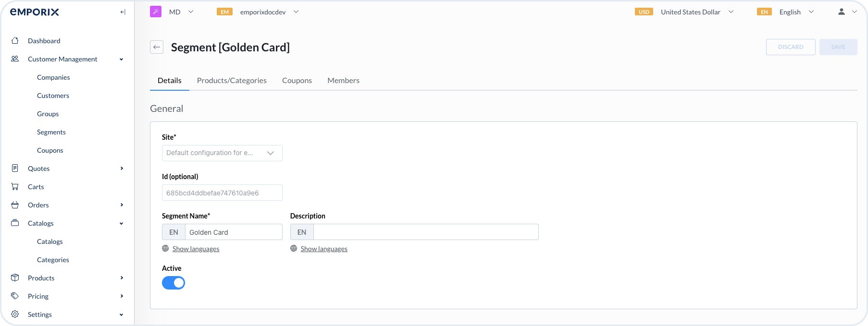Click the Settings gear icon
The width and height of the screenshot is (868, 326).
pos(15,314)
